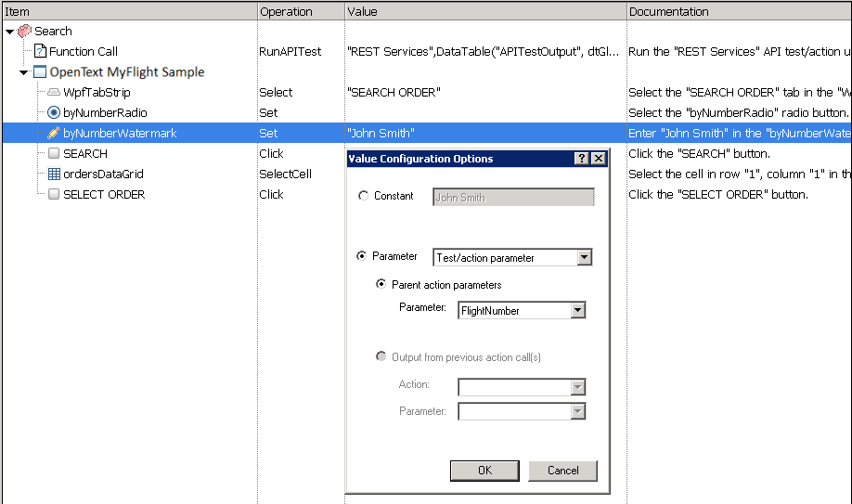
Task: Click the byNumberWatermark pencil icon
Action: (54, 134)
